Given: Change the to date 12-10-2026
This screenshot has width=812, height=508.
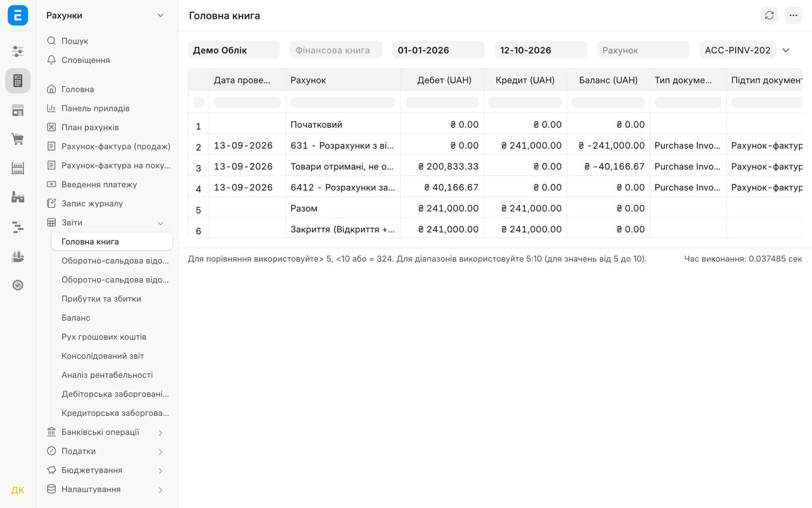Looking at the screenshot, I should 541,50.
